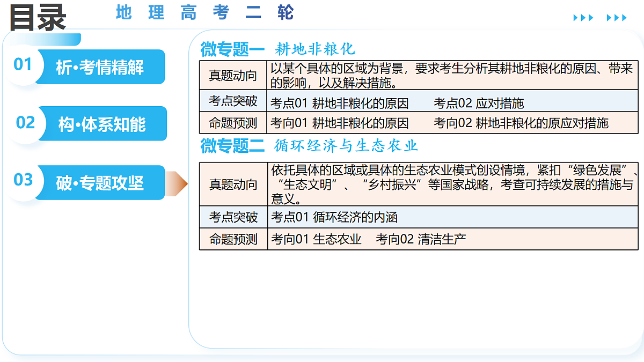This screenshot has width=644, height=362.
Task: Click 考向02 耕地非粮化的原应对措施
Action: [521, 123]
